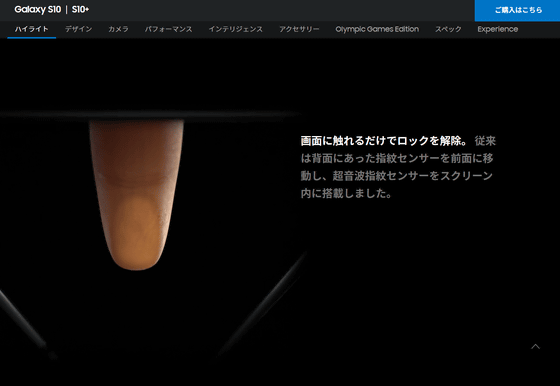
Task: Click the fingertip image
Action: tap(136, 195)
